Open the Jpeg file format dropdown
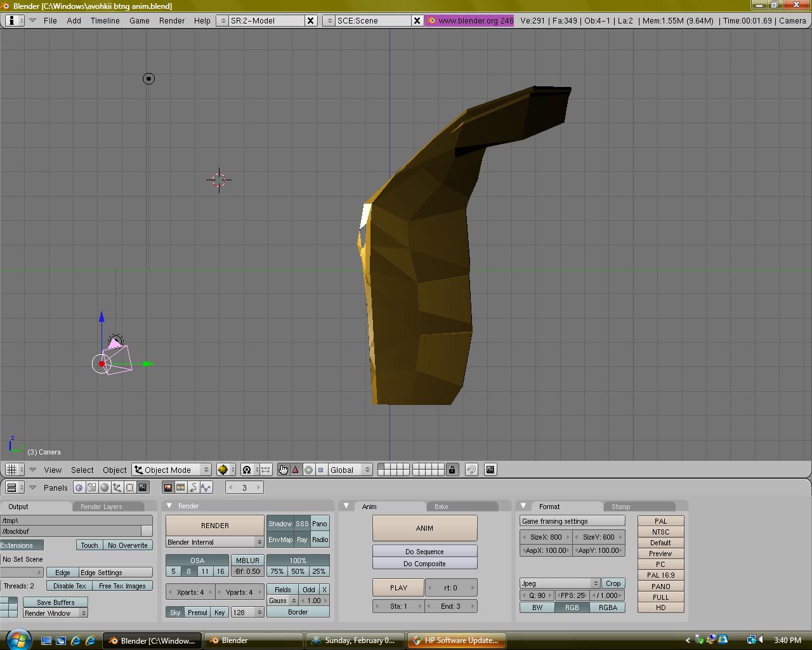 560,583
